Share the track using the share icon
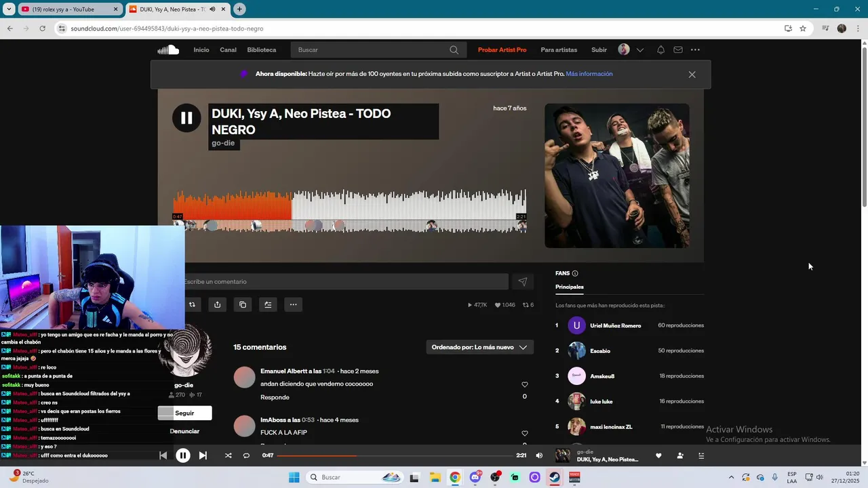The image size is (868, 488). tap(217, 305)
